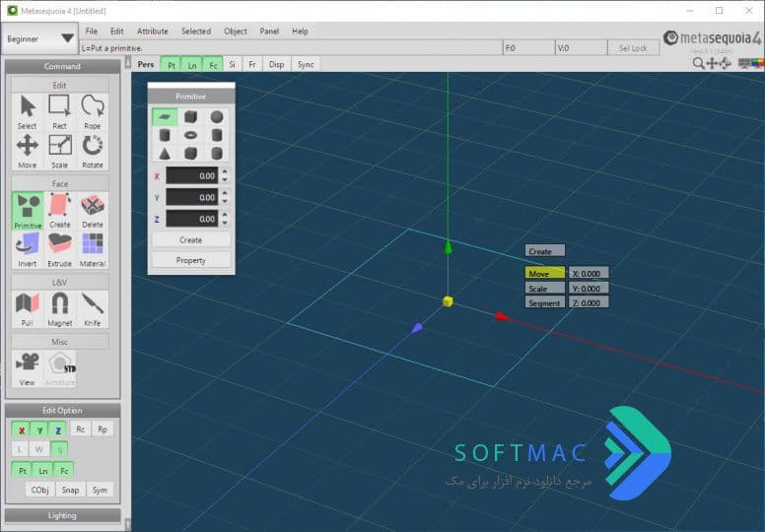The height and width of the screenshot is (532, 765).
Task: Open the Edit menu
Action: [x=116, y=32]
